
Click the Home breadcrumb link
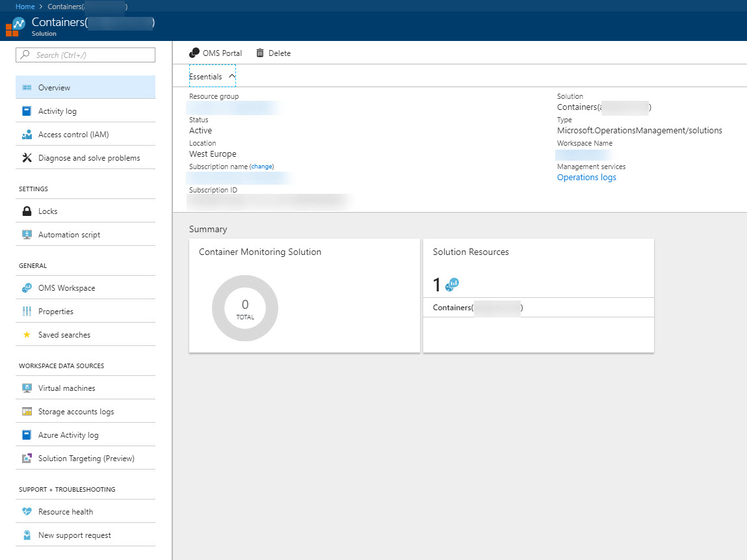click(24, 6)
